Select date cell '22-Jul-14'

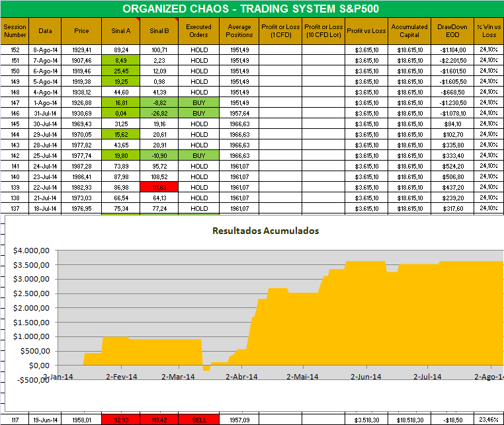pos(45,187)
